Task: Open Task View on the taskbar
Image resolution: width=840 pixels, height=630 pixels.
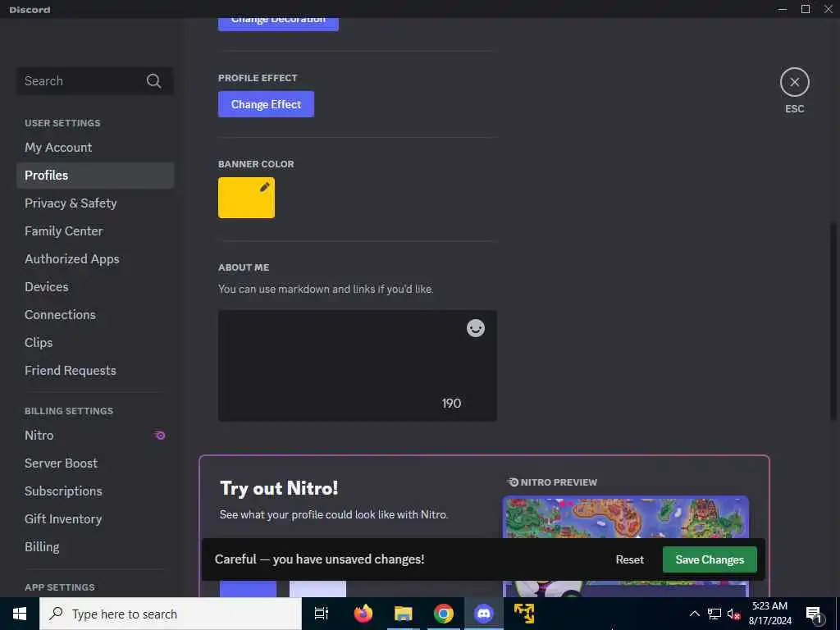Action: tap(322, 614)
